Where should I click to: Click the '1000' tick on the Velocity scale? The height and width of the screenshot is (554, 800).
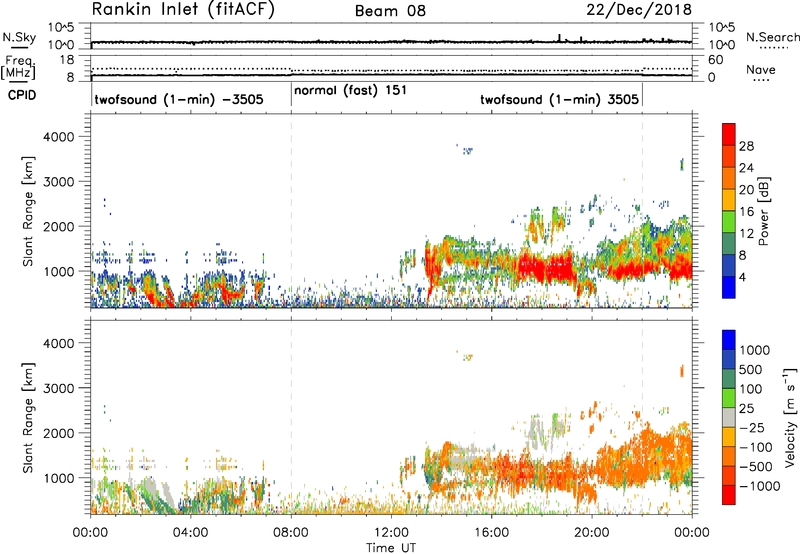(754, 350)
